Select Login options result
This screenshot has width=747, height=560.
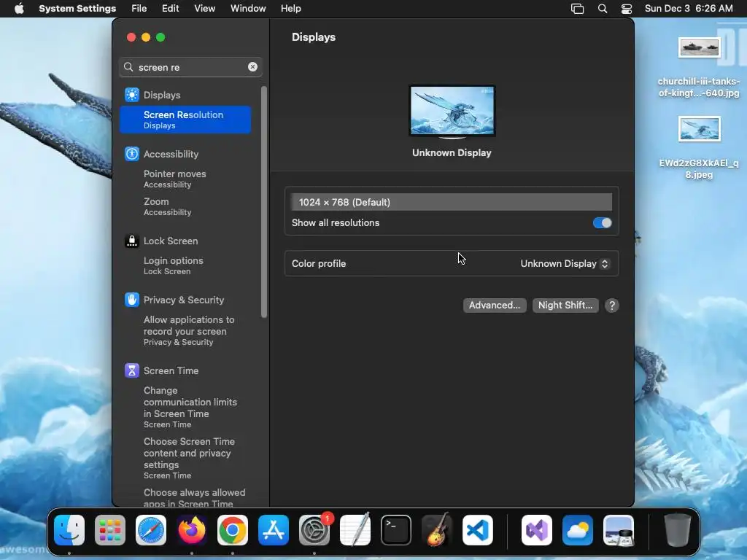(185, 265)
